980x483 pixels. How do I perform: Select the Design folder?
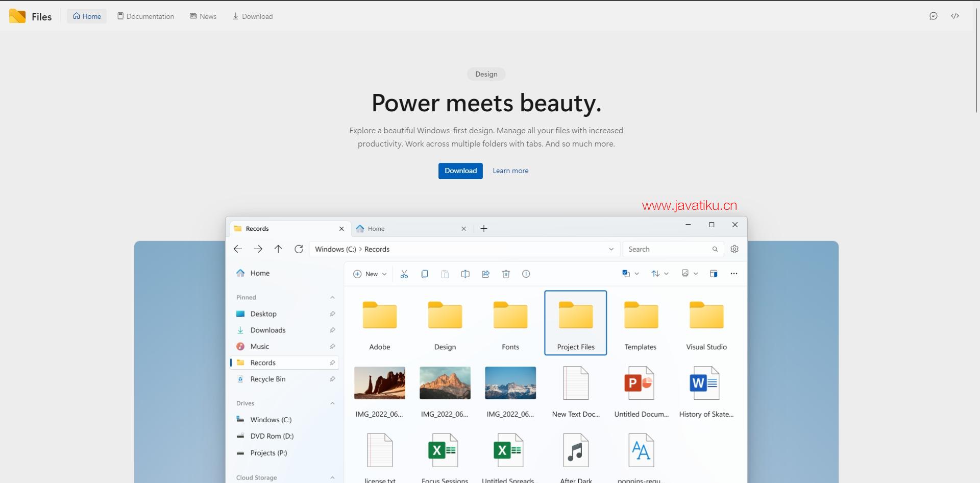(445, 323)
